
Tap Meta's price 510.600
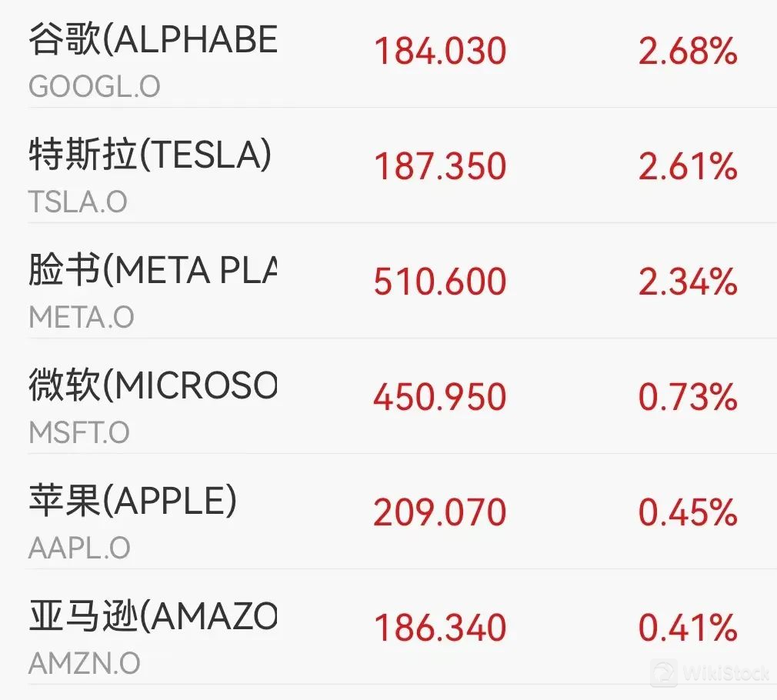[x=440, y=282]
